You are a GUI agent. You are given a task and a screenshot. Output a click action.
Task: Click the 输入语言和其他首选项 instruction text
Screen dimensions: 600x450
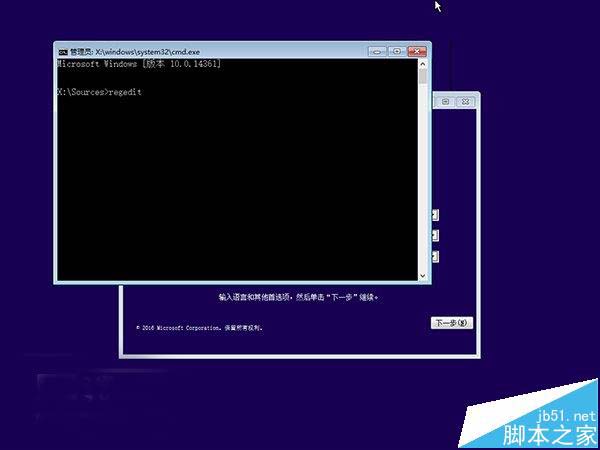(x=298, y=297)
